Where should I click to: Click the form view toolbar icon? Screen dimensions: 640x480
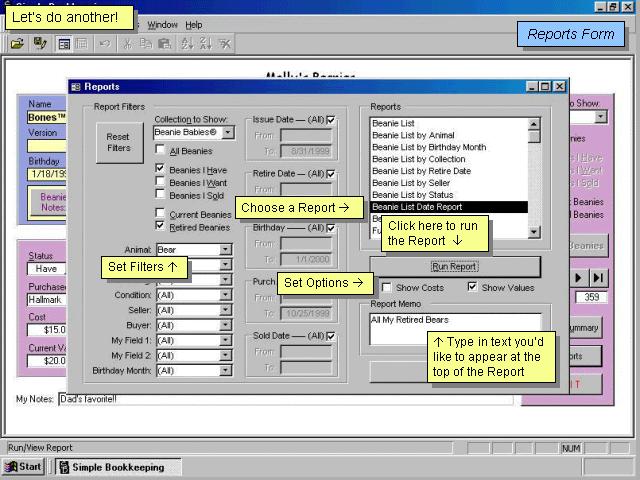tap(64, 44)
